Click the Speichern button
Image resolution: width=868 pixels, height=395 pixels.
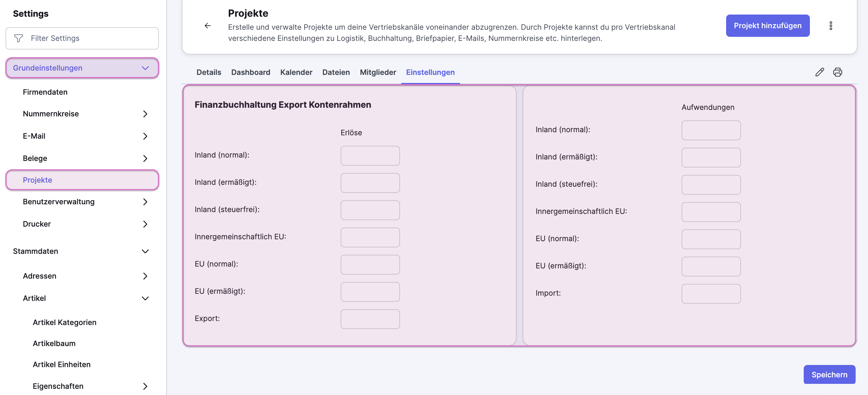[x=829, y=375]
